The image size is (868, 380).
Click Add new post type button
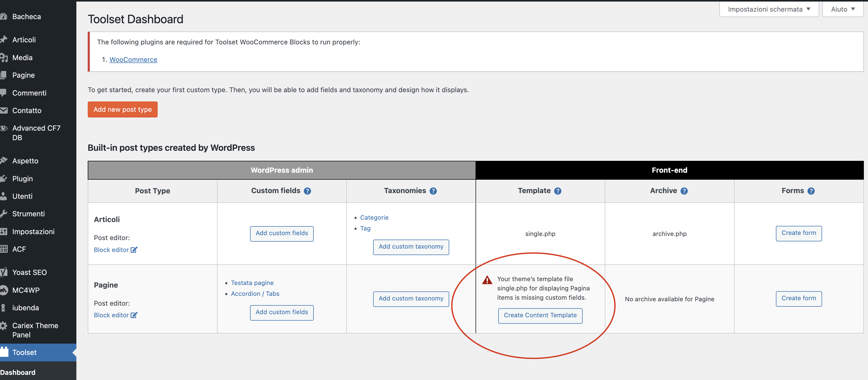point(122,109)
